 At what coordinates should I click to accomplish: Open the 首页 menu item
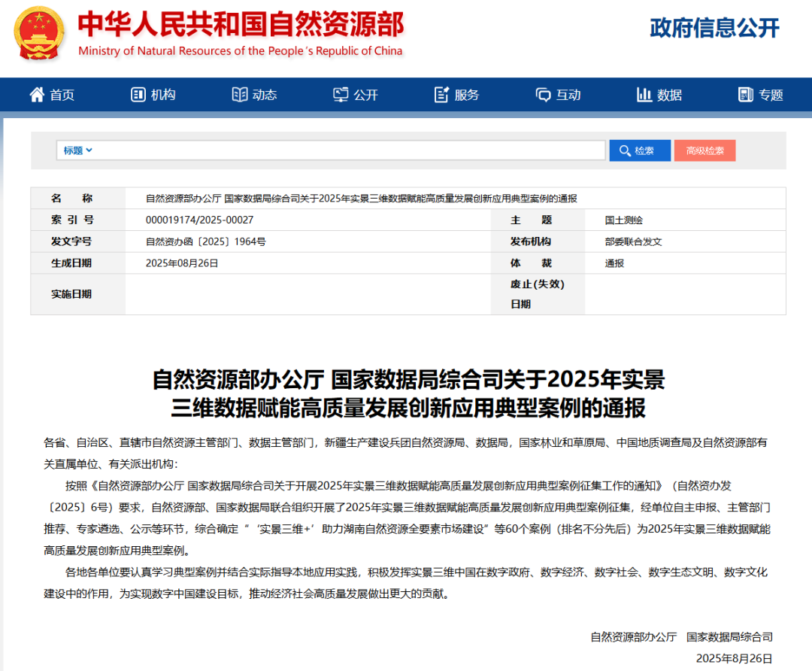(62, 95)
